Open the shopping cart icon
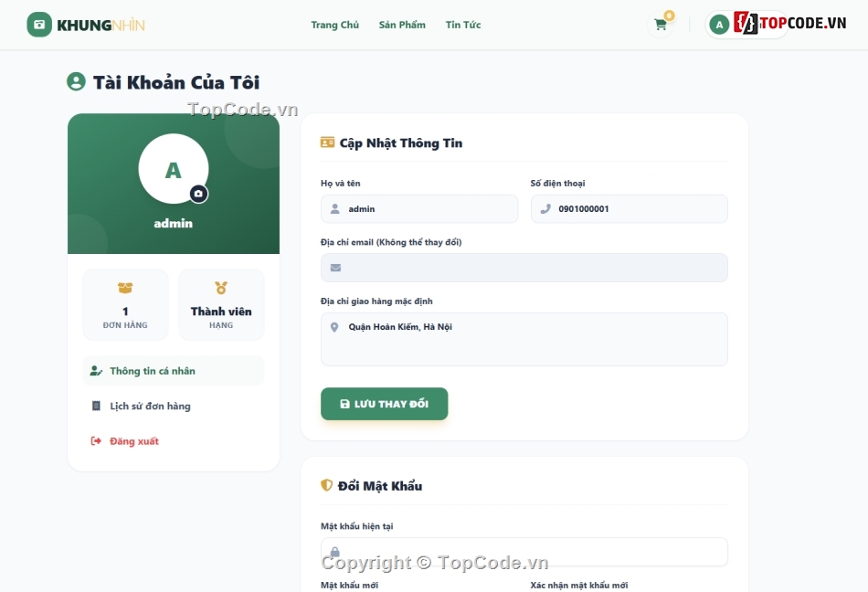 click(x=660, y=25)
